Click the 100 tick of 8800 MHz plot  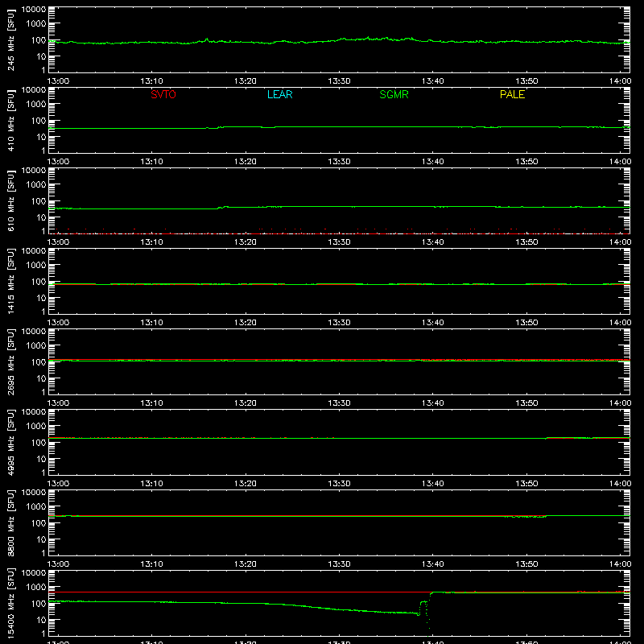[x=39, y=523]
